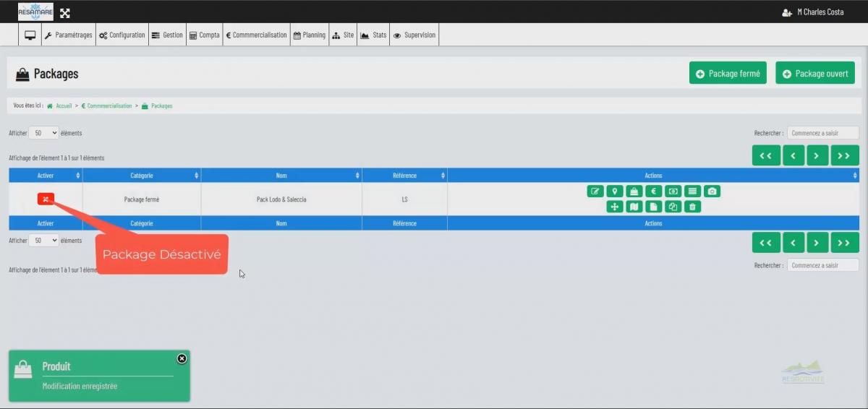Sort by the top Activer column header
Image resolution: width=868 pixels, height=409 pixels.
click(46, 176)
